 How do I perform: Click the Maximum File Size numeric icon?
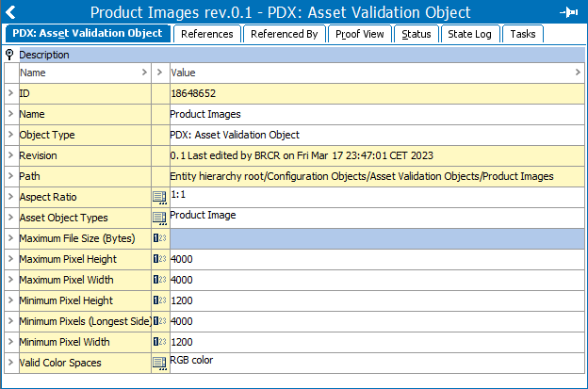(159, 238)
